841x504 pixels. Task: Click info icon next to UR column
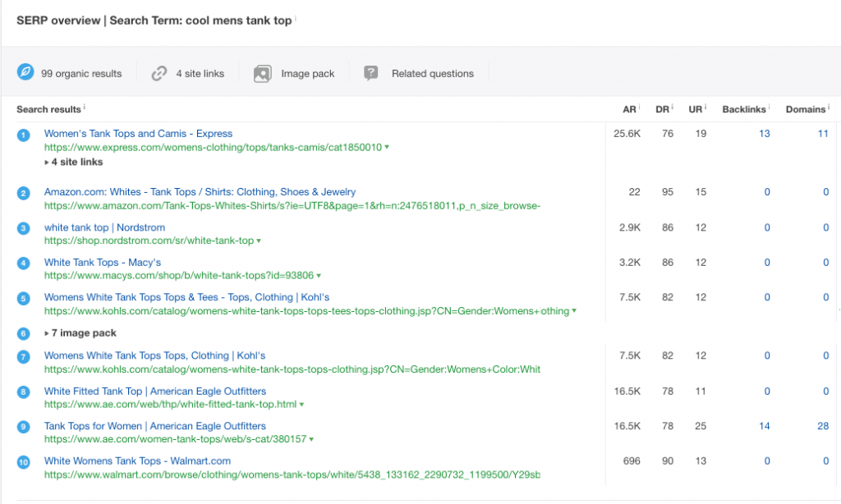coord(705,107)
